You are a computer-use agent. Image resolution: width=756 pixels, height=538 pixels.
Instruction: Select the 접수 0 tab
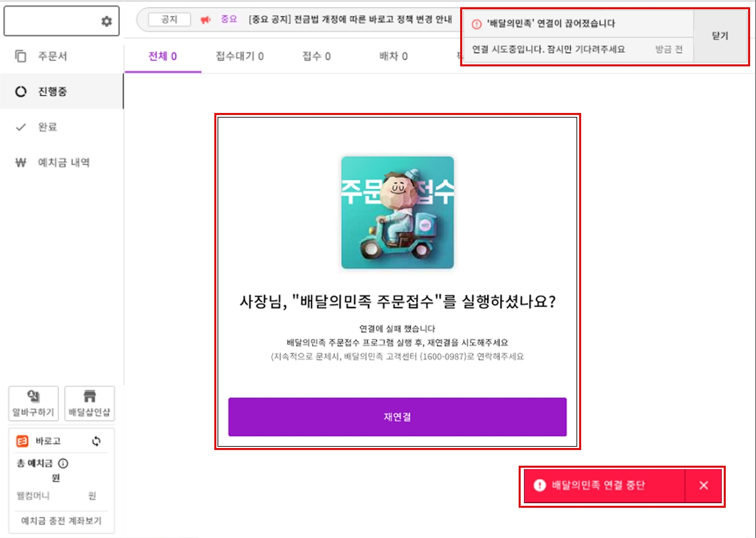[x=316, y=56]
